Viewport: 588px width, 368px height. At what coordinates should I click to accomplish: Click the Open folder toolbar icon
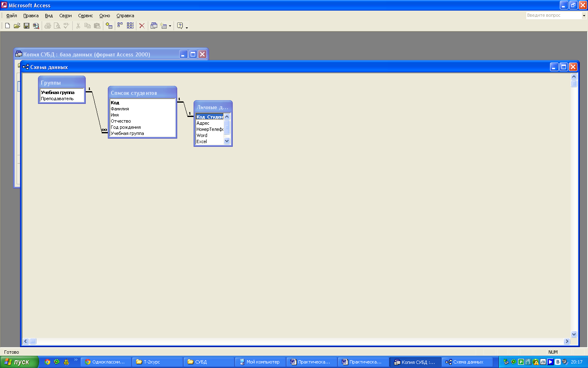(17, 26)
